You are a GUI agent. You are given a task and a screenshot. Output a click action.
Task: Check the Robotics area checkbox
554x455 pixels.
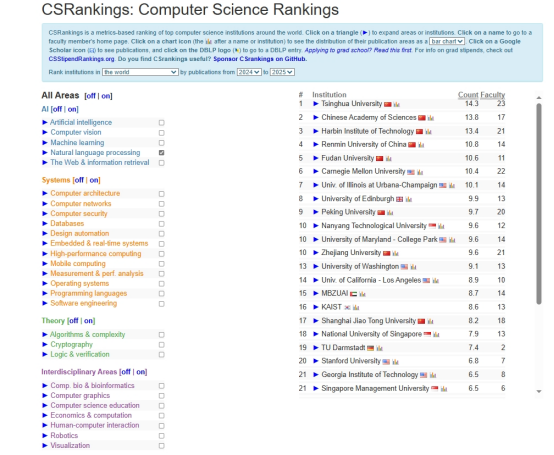pos(161,436)
